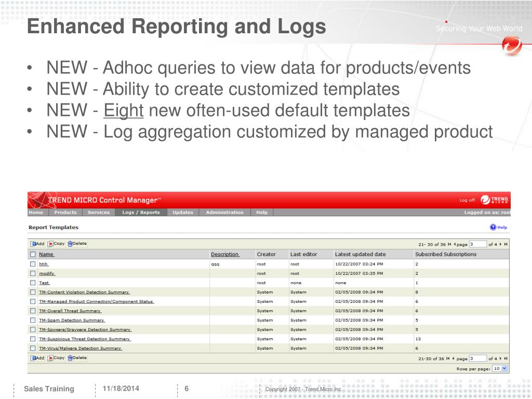Viewport: 532px width, 399px height.
Task: Select TM-Suspicious Threat Detection Summary checkbox
Action: tap(33, 339)
